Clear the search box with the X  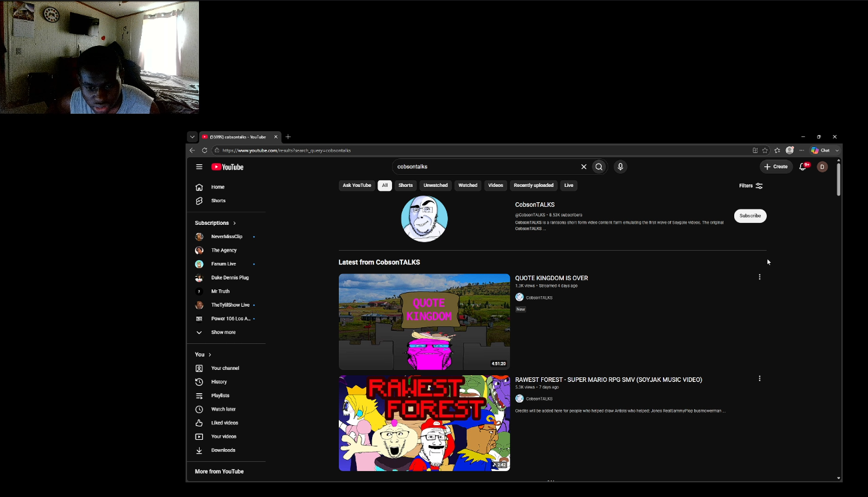point(584,167)
